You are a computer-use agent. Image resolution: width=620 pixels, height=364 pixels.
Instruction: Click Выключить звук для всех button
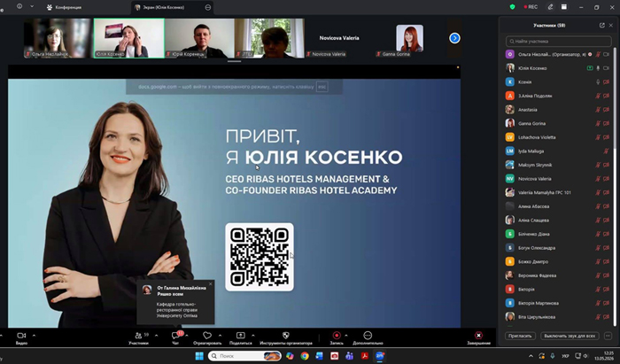coord(570,336)
